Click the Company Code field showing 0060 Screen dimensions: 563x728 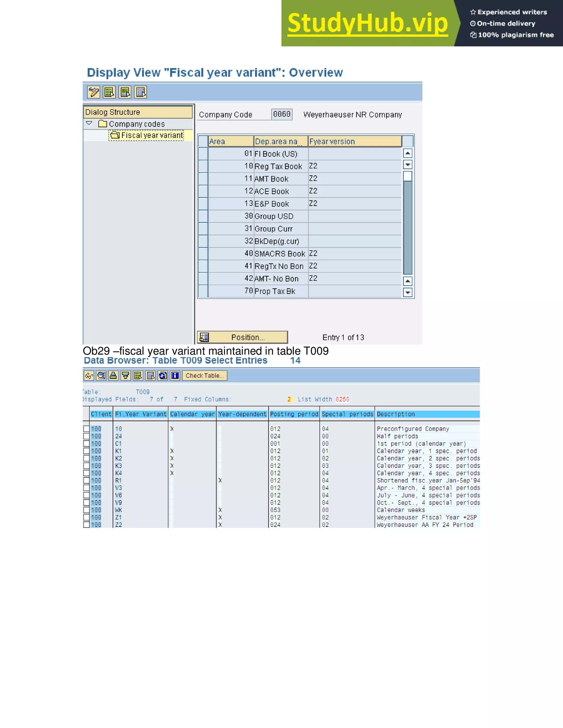coord(282,114)
